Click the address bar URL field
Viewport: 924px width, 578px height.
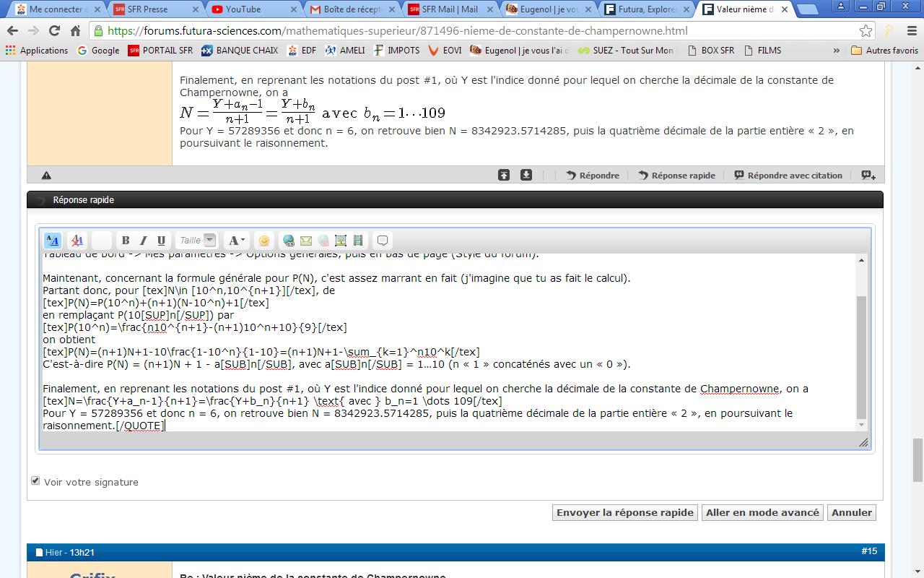476,31
